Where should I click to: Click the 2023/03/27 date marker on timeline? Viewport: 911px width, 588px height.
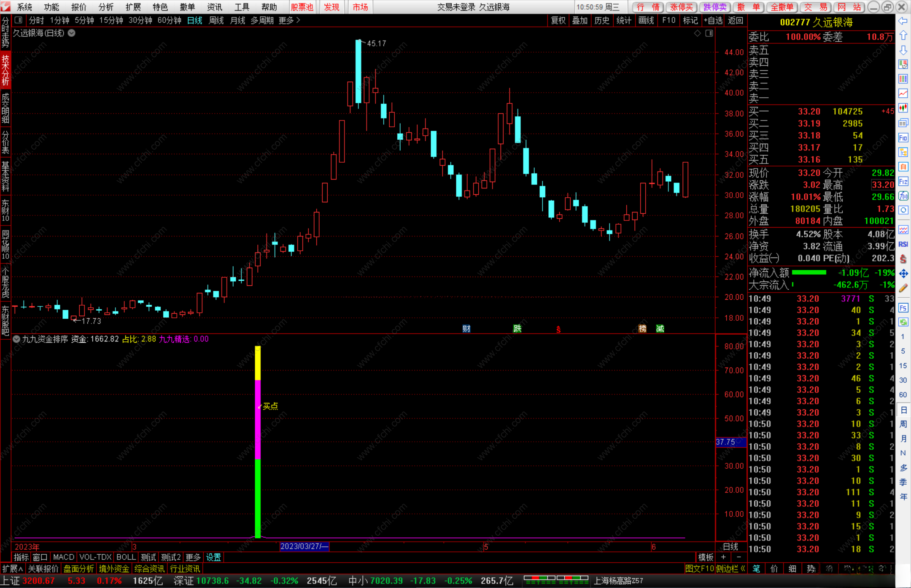click(x=304, y=546)
